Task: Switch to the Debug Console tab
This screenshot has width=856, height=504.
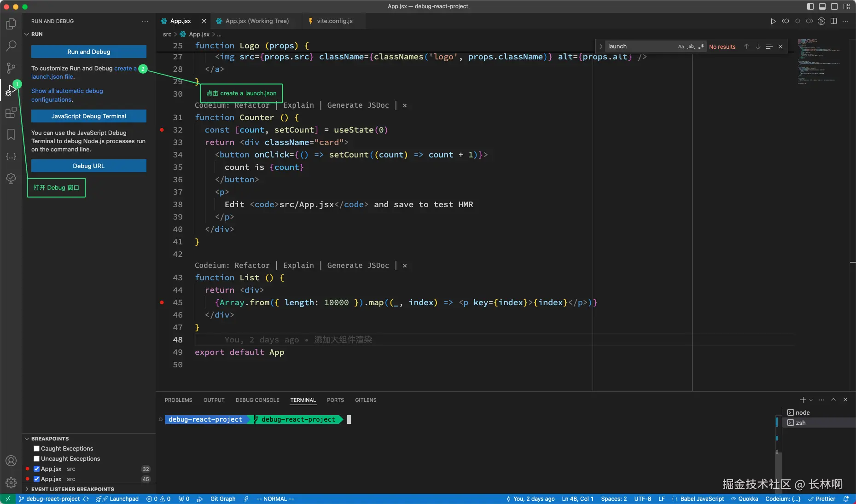Action: 257,400
